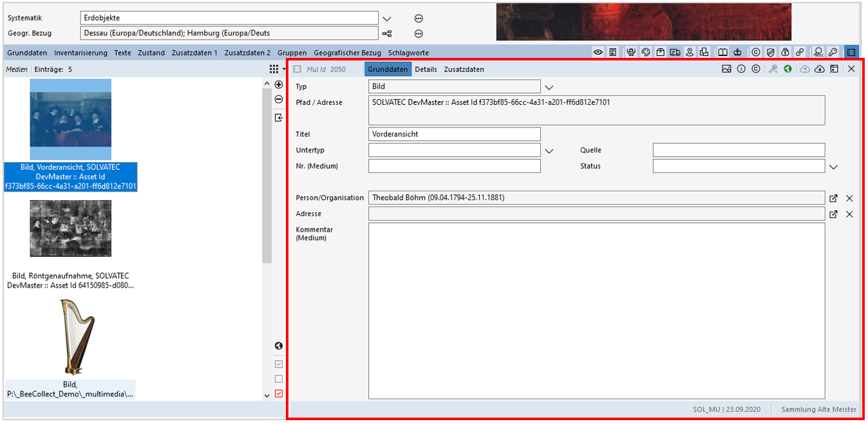Open linked person Theobald Böhm record
The width and height of the screenshot is (868, 424).
834,198
